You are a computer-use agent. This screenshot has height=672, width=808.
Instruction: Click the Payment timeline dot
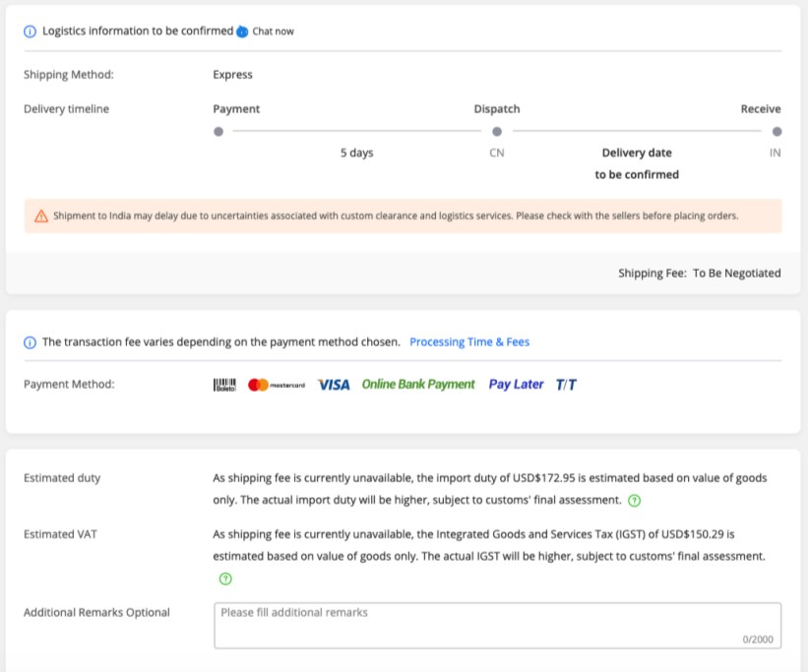pyautogui.click(x=218, y=132)
